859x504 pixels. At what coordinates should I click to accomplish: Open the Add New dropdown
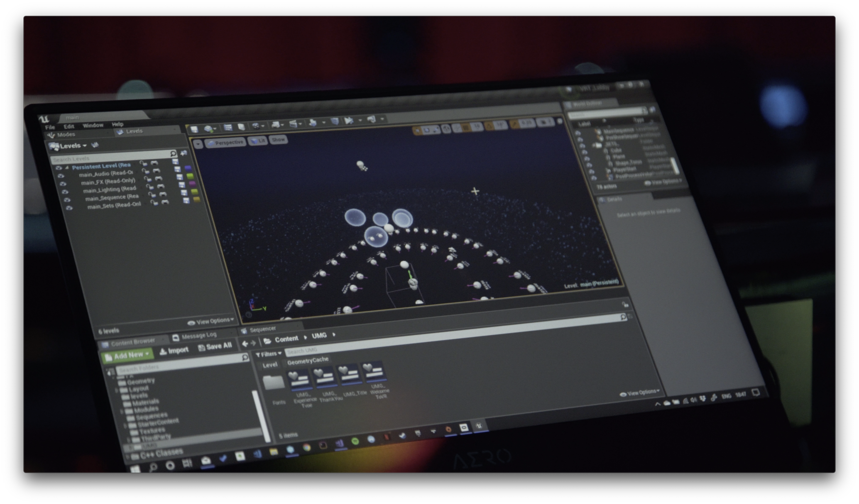coord(127,356)
